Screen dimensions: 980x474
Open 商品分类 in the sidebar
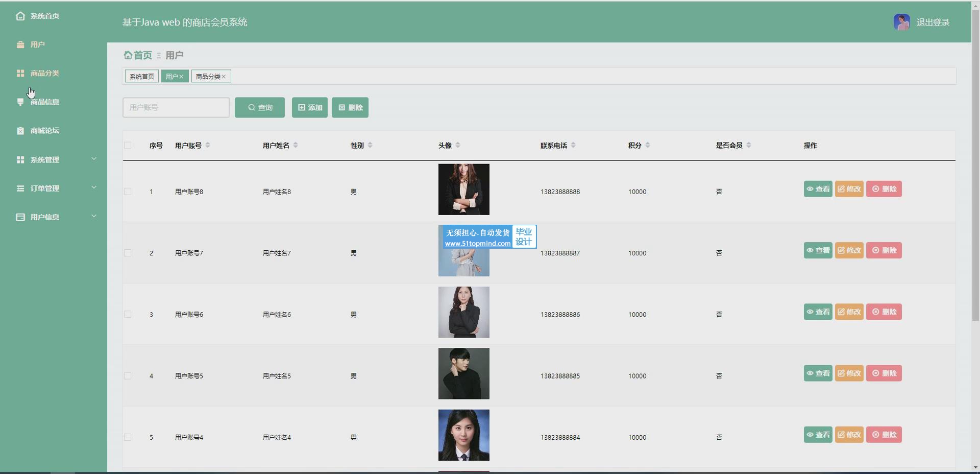(x=45, y=73)
